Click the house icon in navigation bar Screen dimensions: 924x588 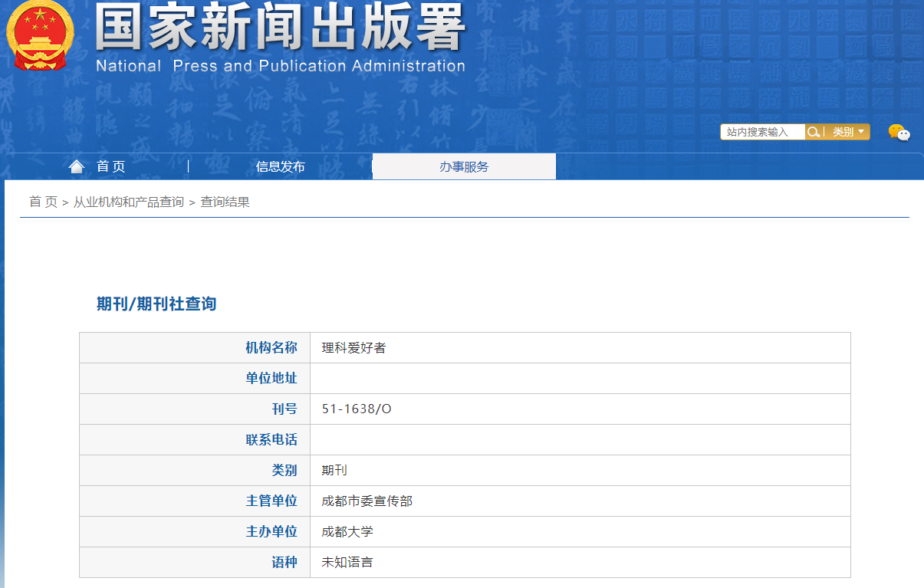pyautogui.click(x=76, y=166)
